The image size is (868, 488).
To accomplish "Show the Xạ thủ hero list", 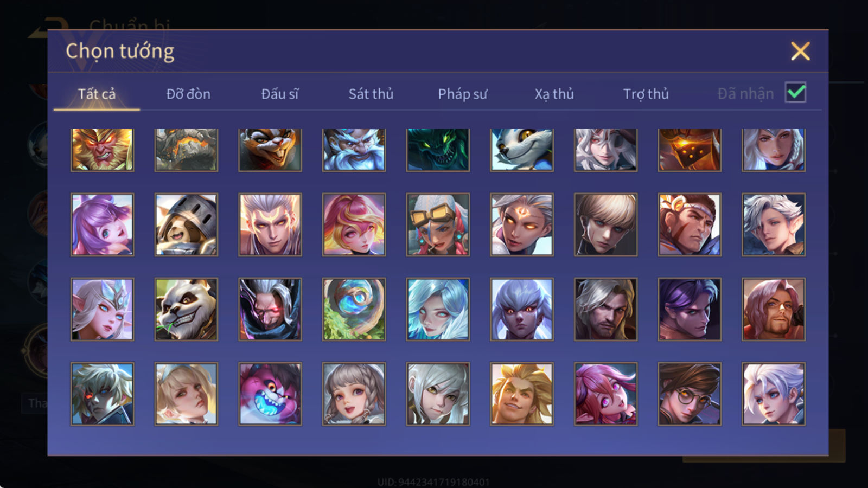I will [554, 94].
